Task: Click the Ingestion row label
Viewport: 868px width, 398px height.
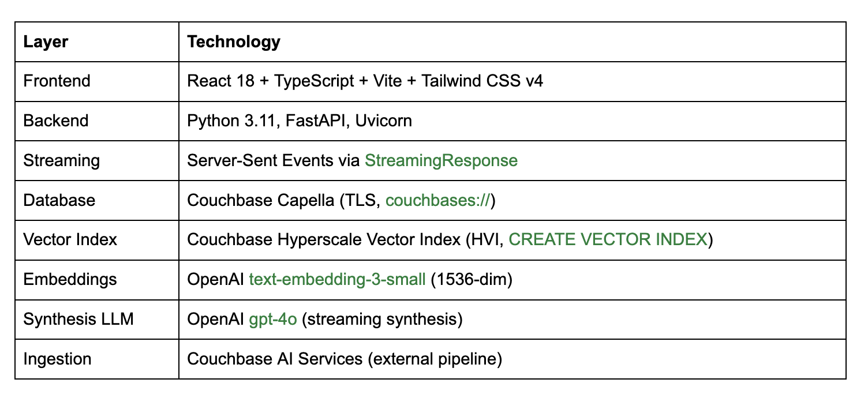Action: tap(57, 359)
